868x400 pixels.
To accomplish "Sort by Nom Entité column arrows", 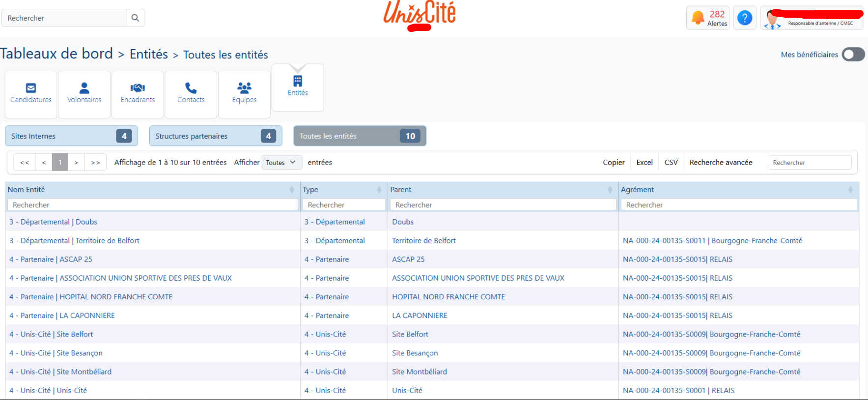I will (291, 190).
